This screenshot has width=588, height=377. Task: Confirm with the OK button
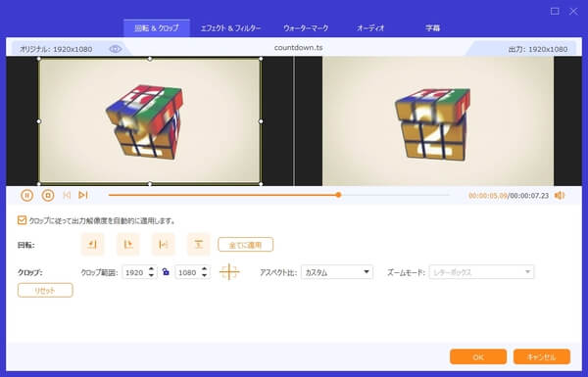tap(478, 356)
